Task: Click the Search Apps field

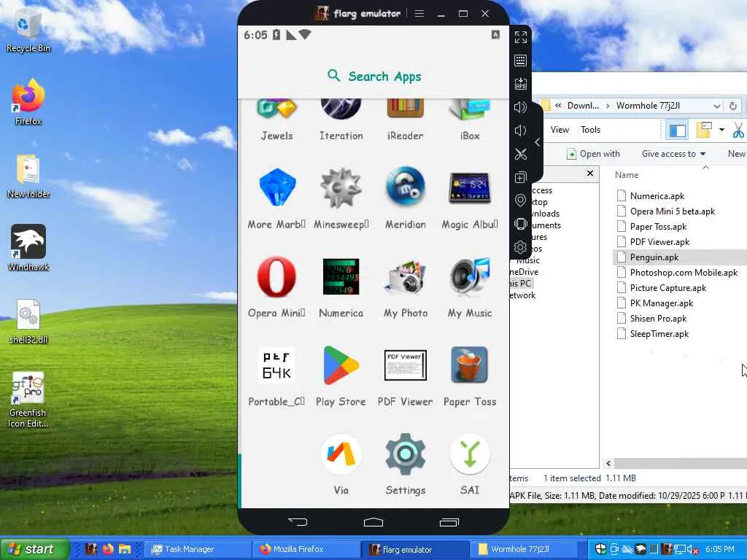Action: point(374,76)
